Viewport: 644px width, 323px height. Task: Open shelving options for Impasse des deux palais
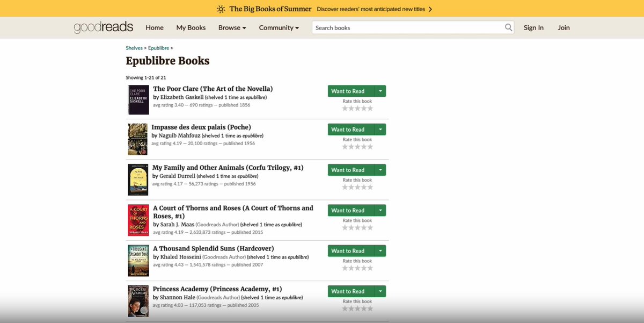(381, 129)
